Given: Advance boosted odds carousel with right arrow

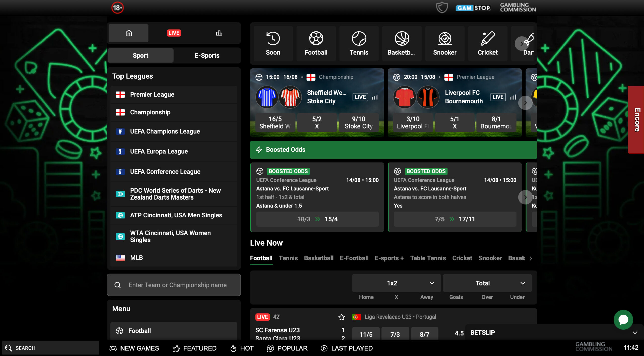Looking at the screenshot, I should (x=525, y=197).
